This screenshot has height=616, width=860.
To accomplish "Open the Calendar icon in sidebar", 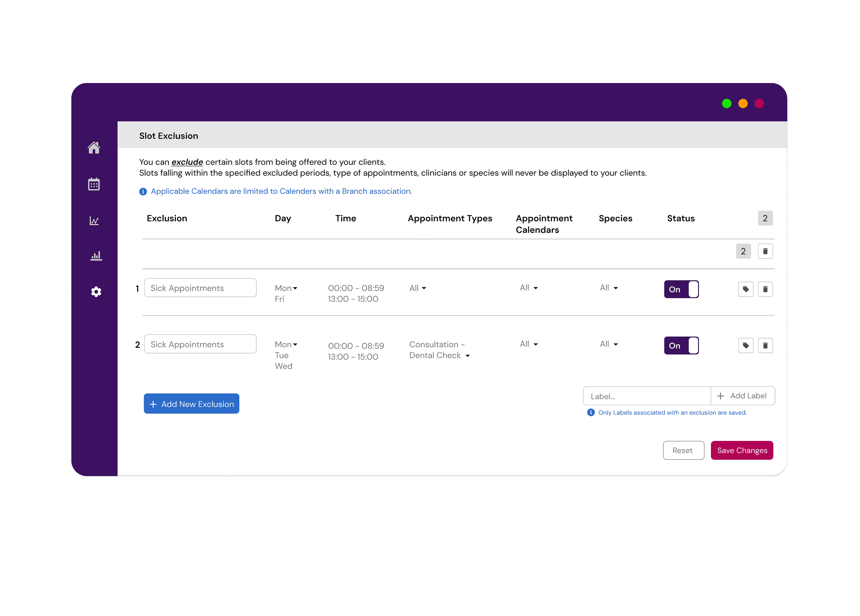I will [x=94, y=184].
